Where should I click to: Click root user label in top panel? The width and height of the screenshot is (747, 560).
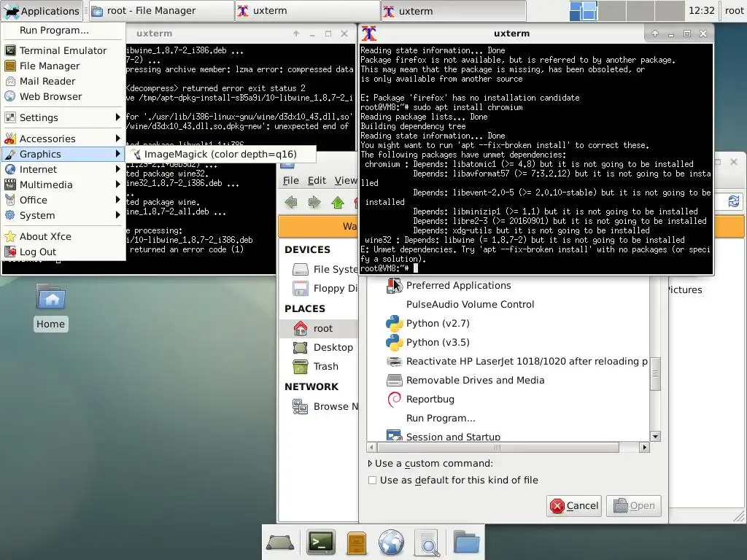(x=734, y=10)
